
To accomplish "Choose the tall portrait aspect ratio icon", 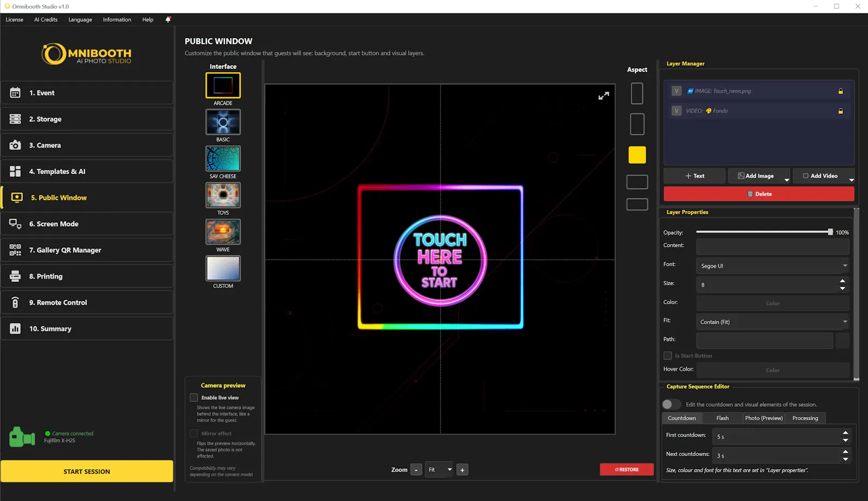I will click(x=637, y=93).
